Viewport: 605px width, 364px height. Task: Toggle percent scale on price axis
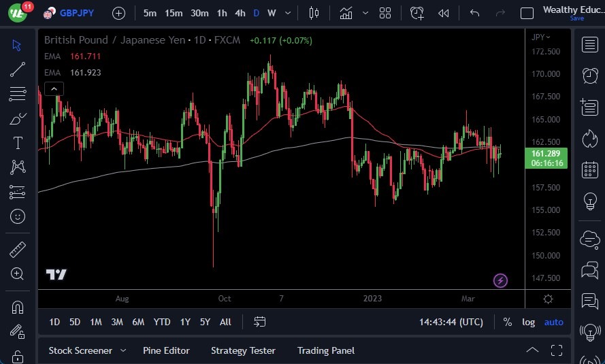pos(507,322)
